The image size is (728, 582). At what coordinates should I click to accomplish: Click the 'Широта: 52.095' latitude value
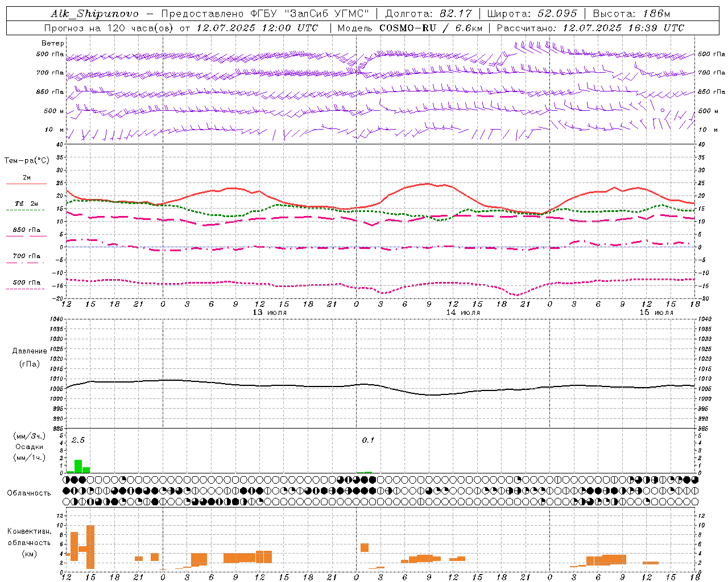[x=532, y=14]
